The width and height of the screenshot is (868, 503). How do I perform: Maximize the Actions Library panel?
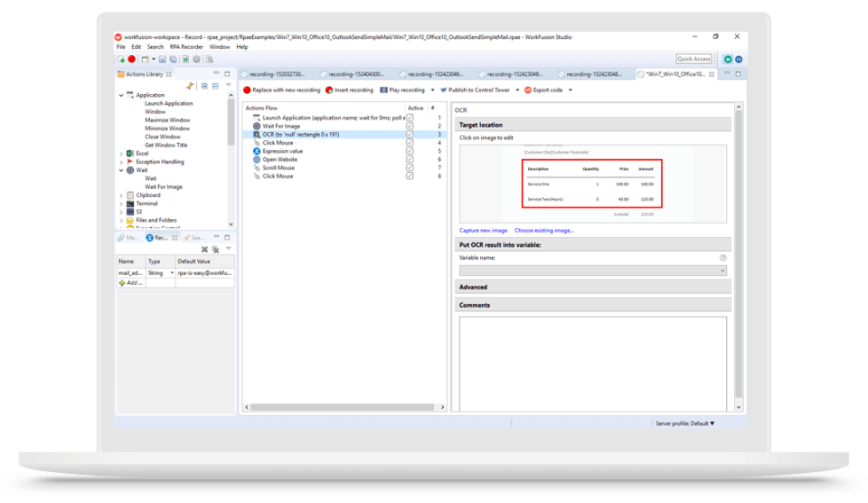227,73
